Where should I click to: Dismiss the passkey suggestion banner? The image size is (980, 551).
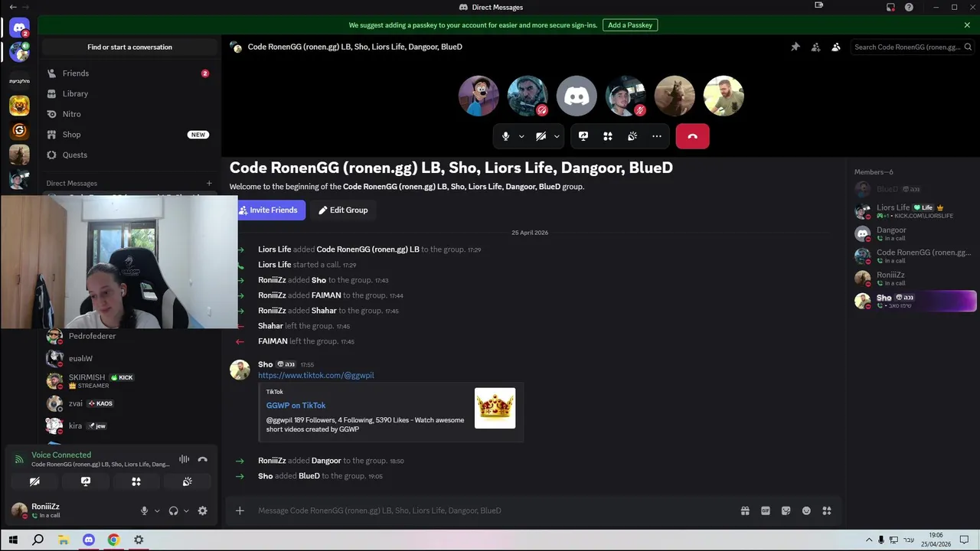[x=967, y=25]
